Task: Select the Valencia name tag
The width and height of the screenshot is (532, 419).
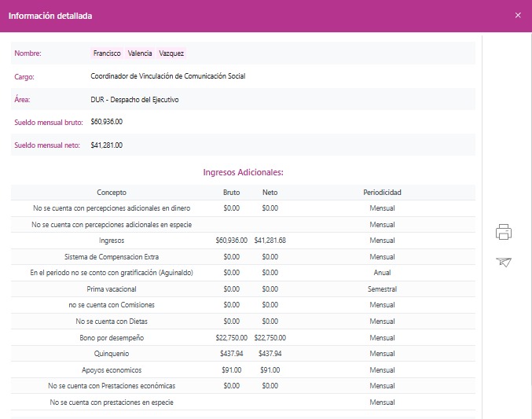Action: [140, 53]
